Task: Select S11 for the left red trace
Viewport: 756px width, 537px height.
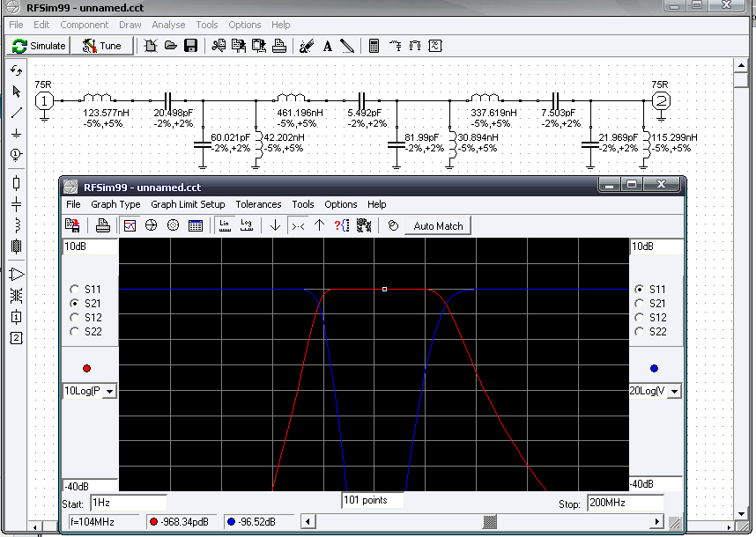Action: click(74, 289)
